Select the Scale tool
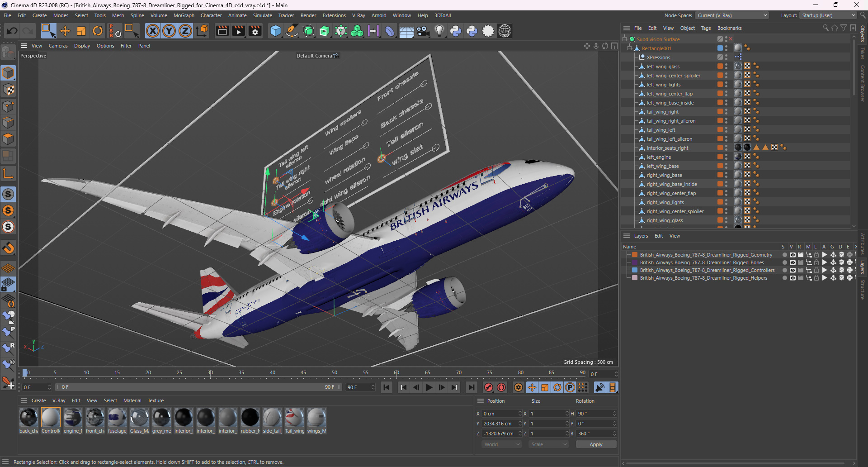The image size is (868, 467). point(81,31)
